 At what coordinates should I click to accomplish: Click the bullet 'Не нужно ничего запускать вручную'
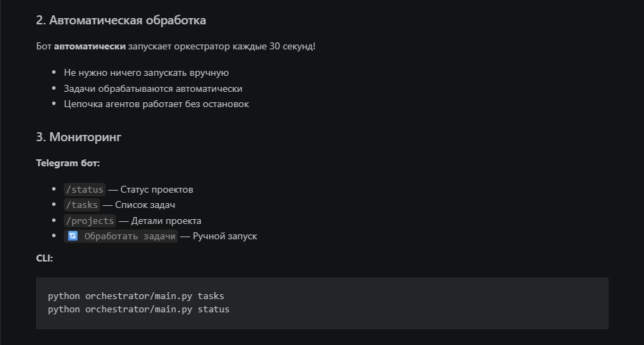[146, 72]
